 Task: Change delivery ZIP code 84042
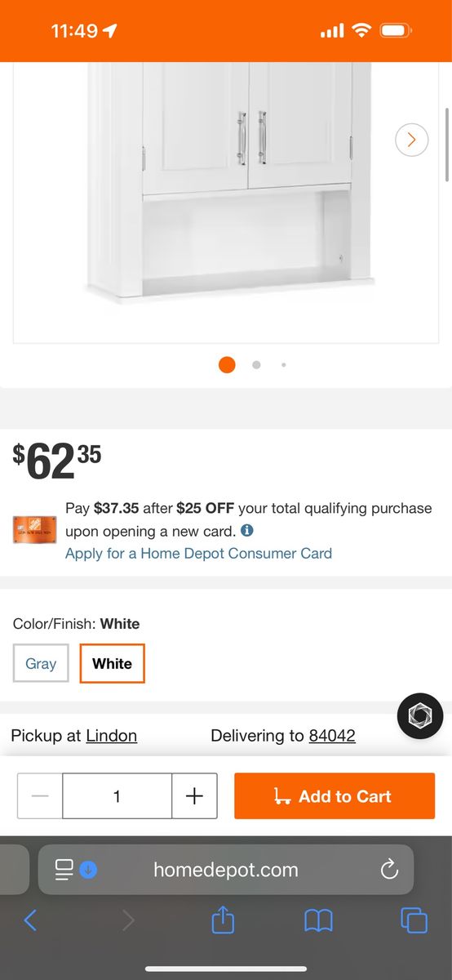coord(332,736)
